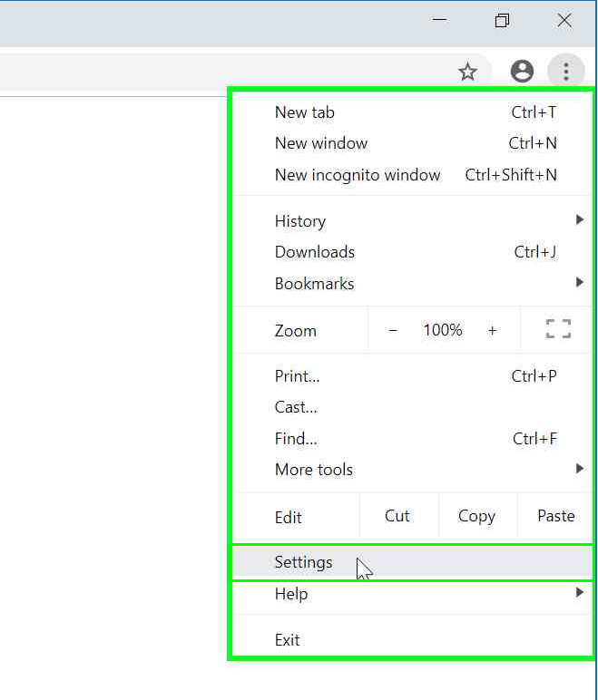Select New tab from the menu
Viewport: 598px width, 700px height.
(x=412, y=112)
